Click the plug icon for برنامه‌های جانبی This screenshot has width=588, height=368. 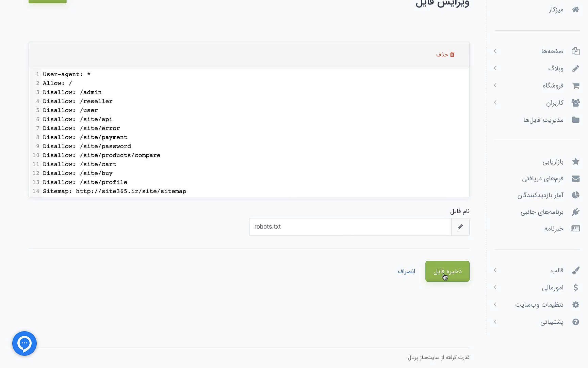(x=575, y=212)
